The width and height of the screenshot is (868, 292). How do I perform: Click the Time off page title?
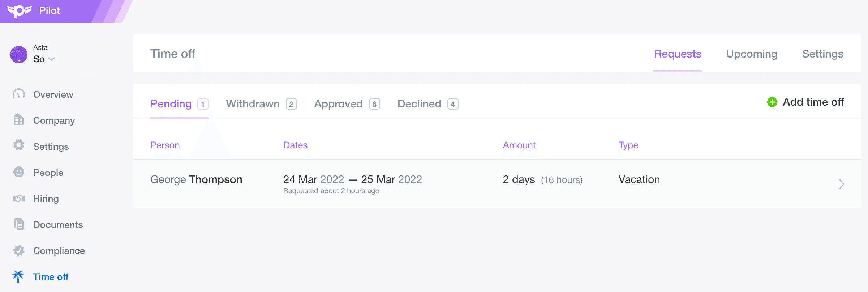tap(173, 54)
